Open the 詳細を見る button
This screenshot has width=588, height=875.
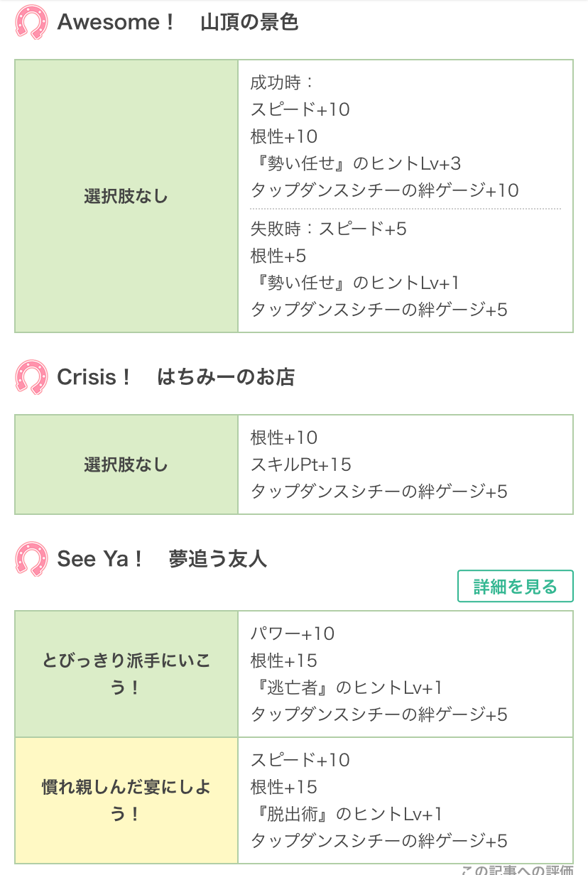point(515,586)
